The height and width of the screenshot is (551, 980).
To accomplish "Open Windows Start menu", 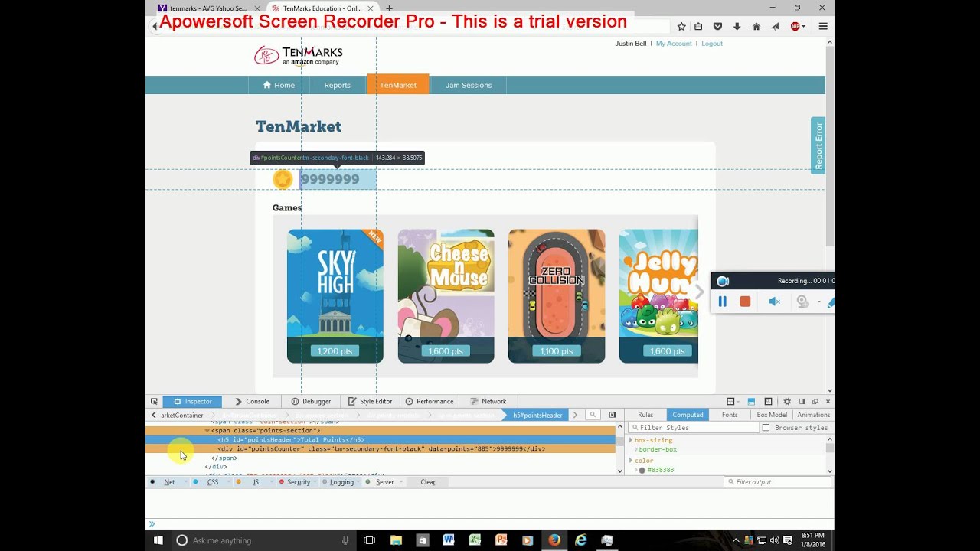I will tap(158, 540).
